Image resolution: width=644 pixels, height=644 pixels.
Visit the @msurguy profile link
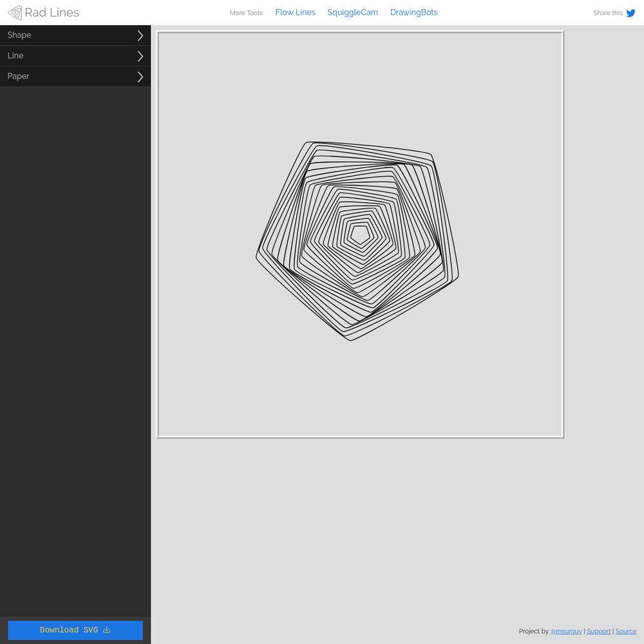point(566,631)
